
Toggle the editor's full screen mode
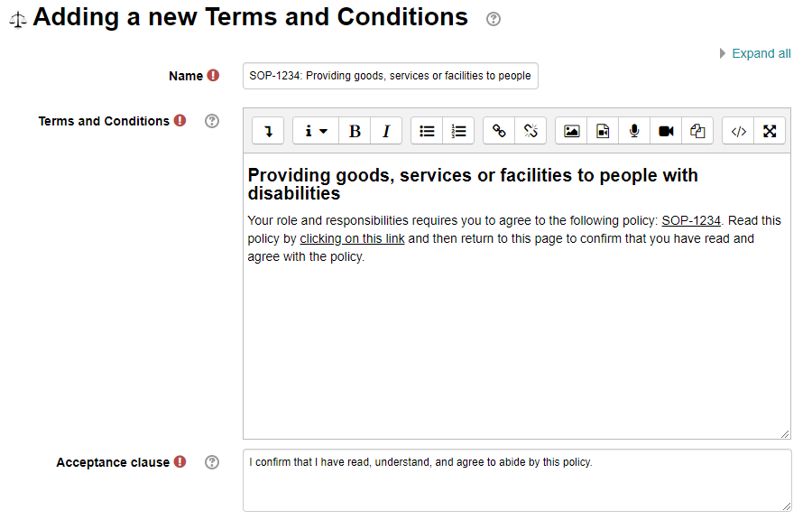(770, 131)
